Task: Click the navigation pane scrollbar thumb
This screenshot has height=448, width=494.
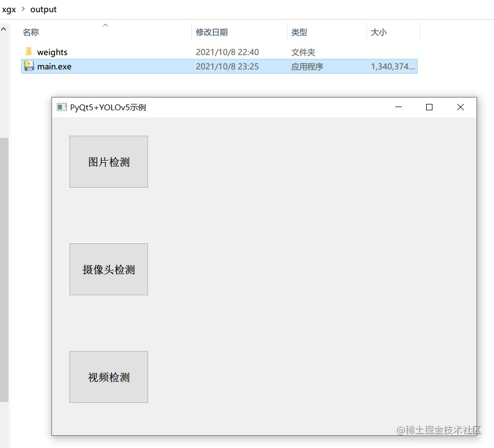Action: 4,270
